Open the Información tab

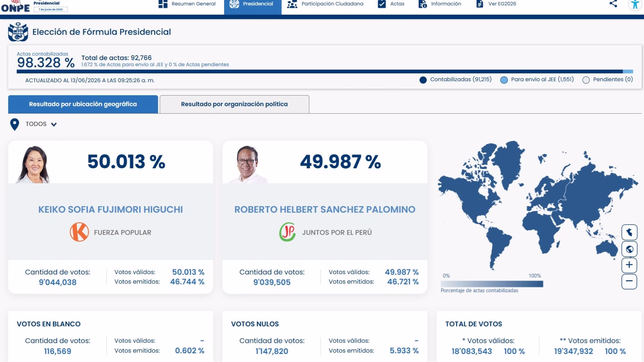pyautogui.click(x=440, y=4)
